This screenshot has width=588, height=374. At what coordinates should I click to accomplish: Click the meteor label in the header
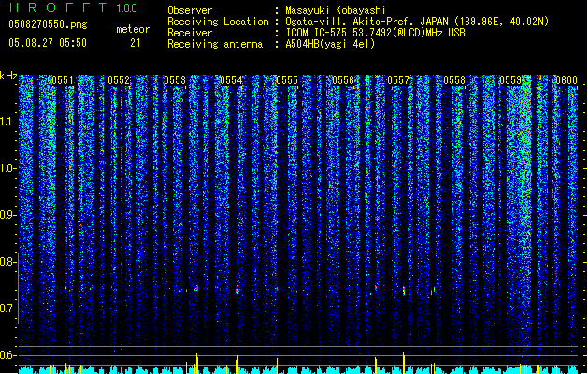[133, 29]
